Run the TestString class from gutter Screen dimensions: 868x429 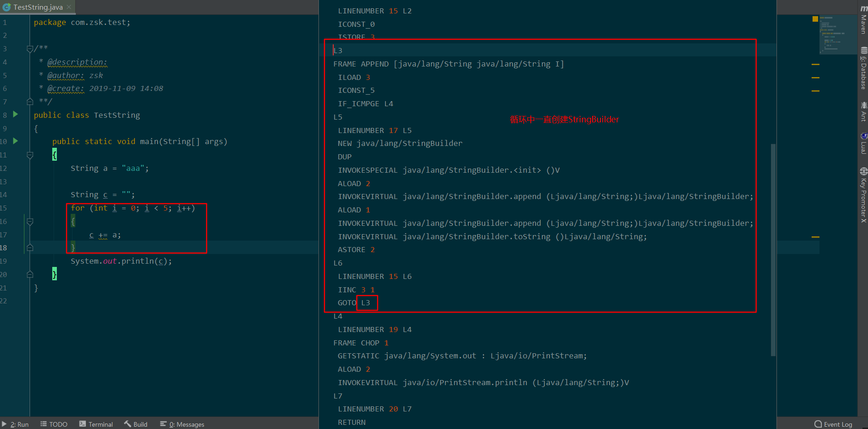15,115
